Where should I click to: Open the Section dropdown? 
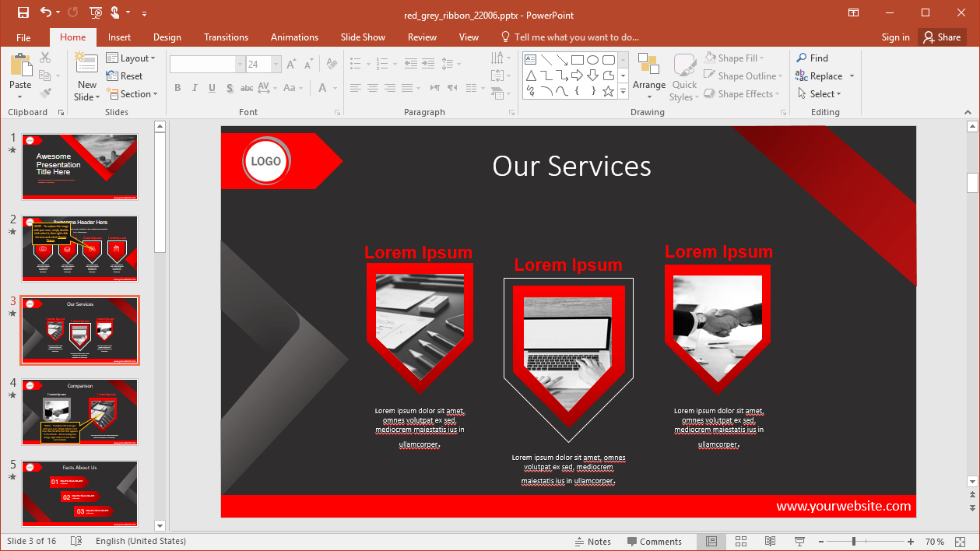click(134, 93)
